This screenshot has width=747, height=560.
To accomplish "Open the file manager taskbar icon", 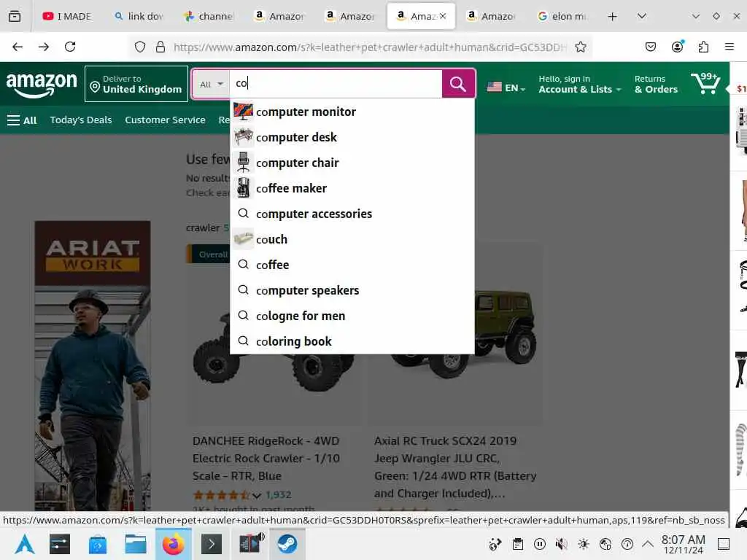I will tap(135, 544).
